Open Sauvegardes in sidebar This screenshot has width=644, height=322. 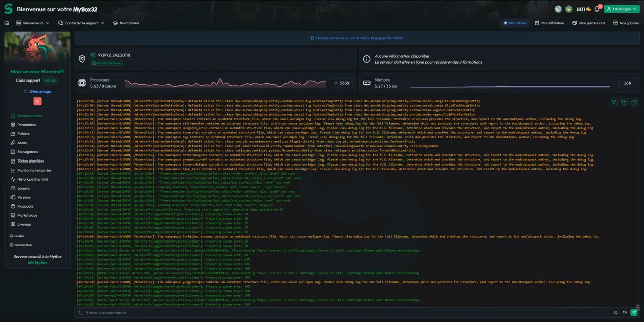(24, 152)
